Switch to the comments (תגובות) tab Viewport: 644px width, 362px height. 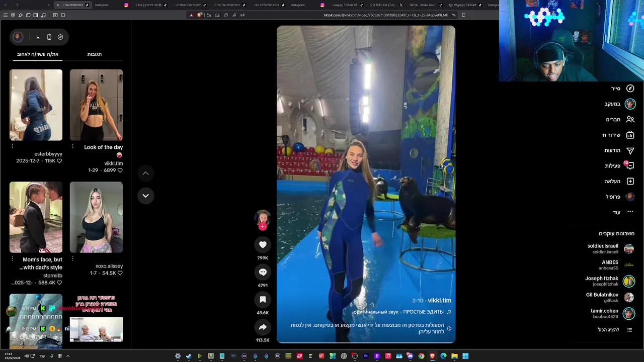click(x=95, y=54)
